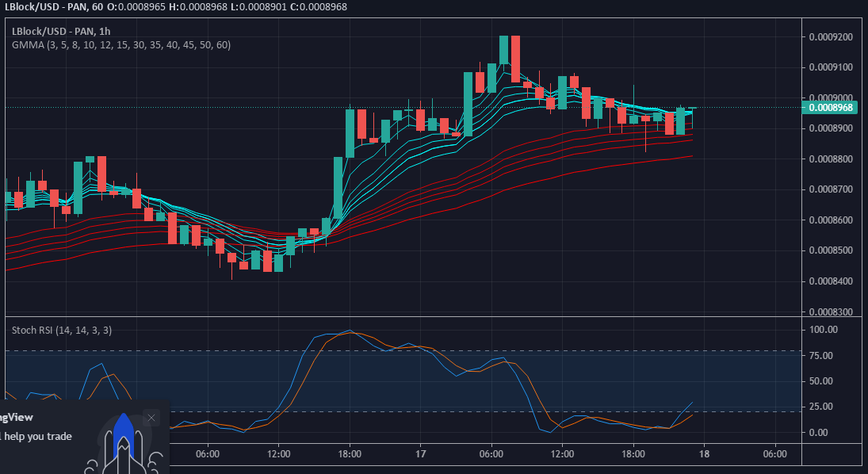Screen dimensions: 868x474
Task: Click the 0.0008300 price axis label
Action: pyautogui.click(x=831, y=312)
